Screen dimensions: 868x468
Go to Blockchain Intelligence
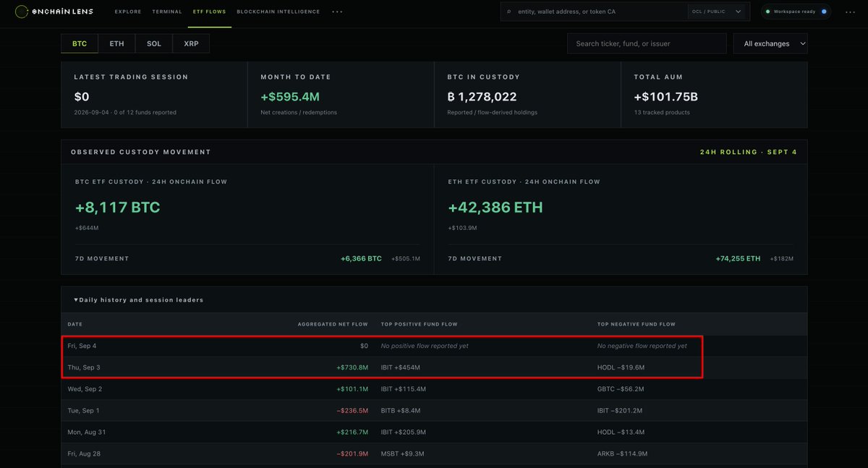click(278, 12)
